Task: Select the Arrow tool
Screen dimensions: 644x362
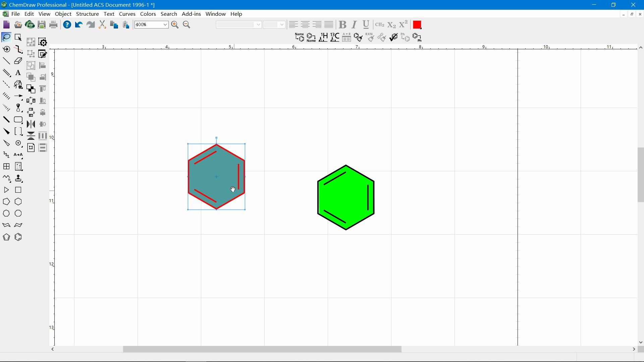Action: pyautogui.click(x=18, y=97)
